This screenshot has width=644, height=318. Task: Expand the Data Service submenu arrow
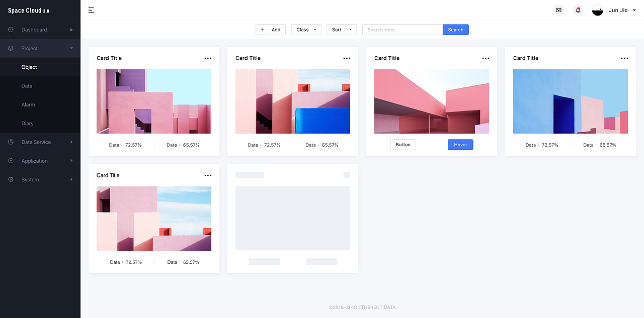click(x=71, y=142)
